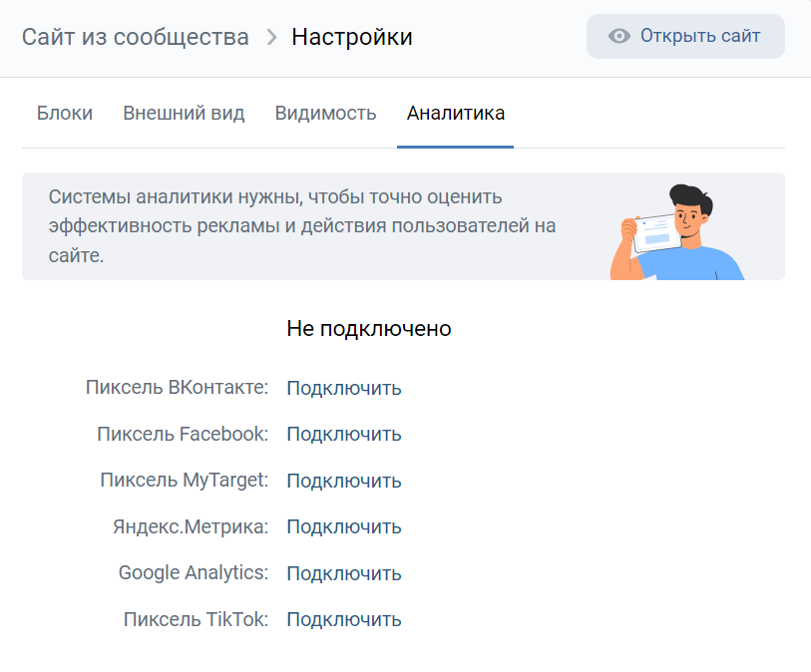Connect Яндекс.Метрика via Подключить
The height and width of the screenshot is (672, 811).
click(x=344, y=526)
